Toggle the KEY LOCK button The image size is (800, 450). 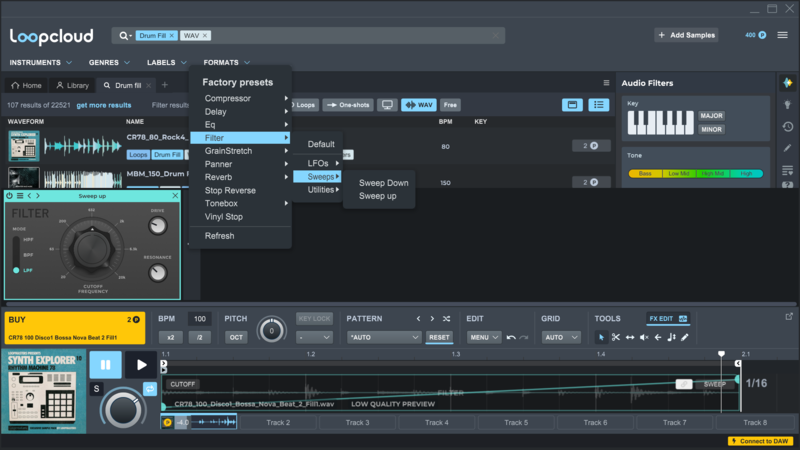tap(314, 318)
